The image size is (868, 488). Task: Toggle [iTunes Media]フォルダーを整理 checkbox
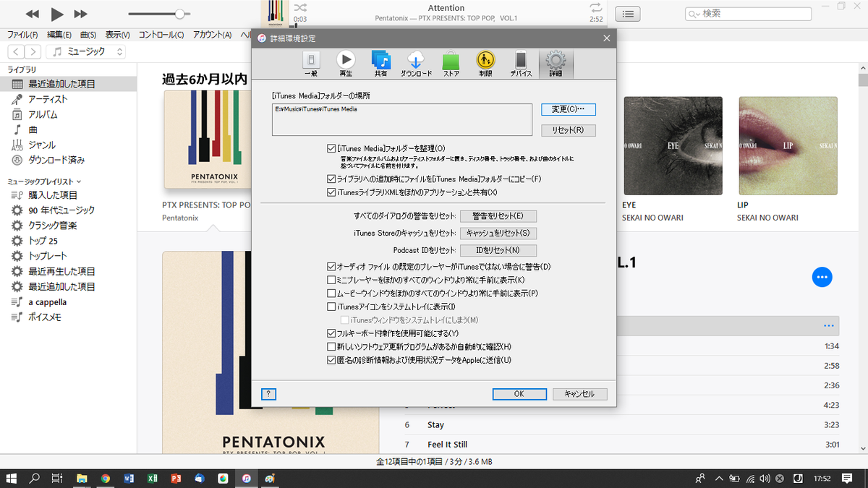tap(331, 148)
